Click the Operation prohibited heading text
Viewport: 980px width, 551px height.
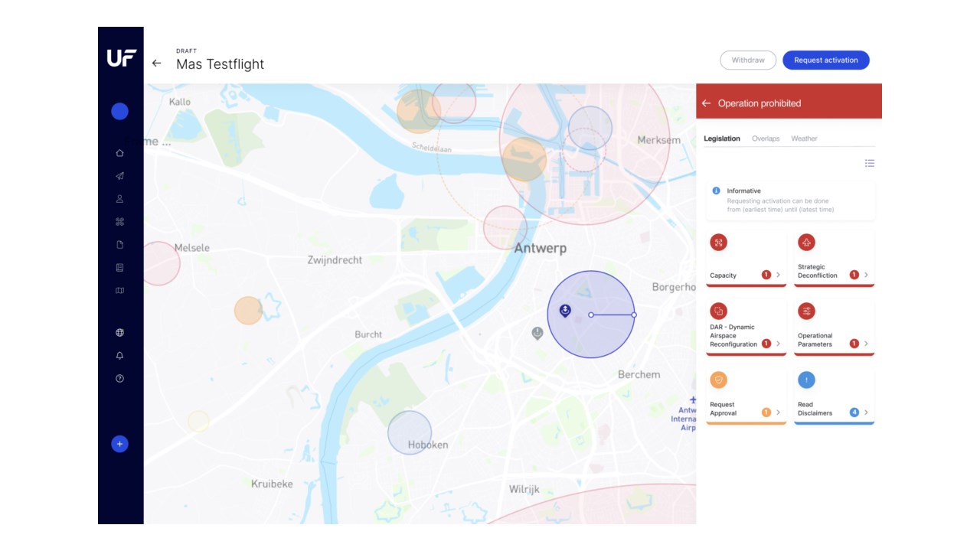pos(759,103)
